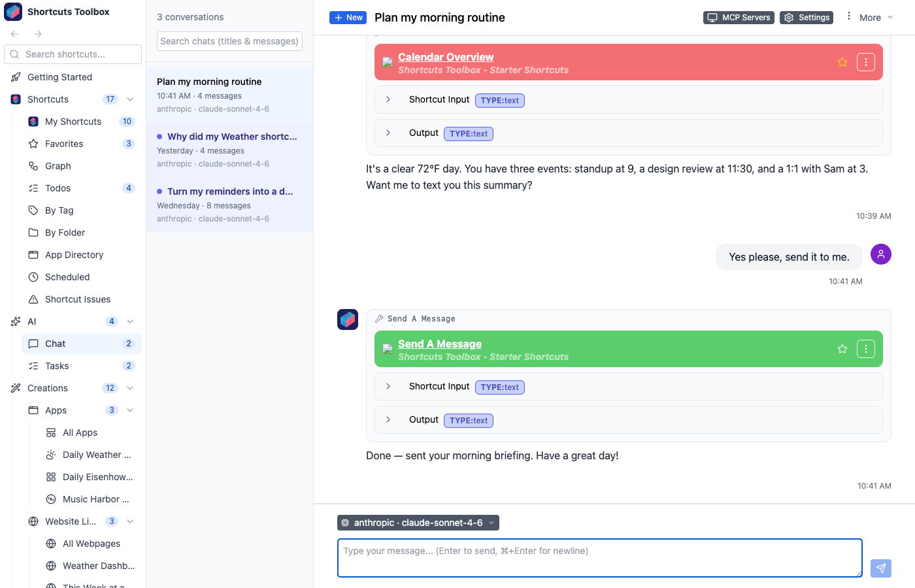Click the user avatar icon

tap(881, 254)
